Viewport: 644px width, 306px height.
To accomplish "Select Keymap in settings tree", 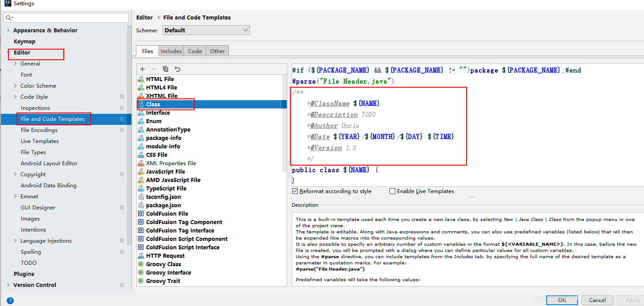I will coord(24,42).
